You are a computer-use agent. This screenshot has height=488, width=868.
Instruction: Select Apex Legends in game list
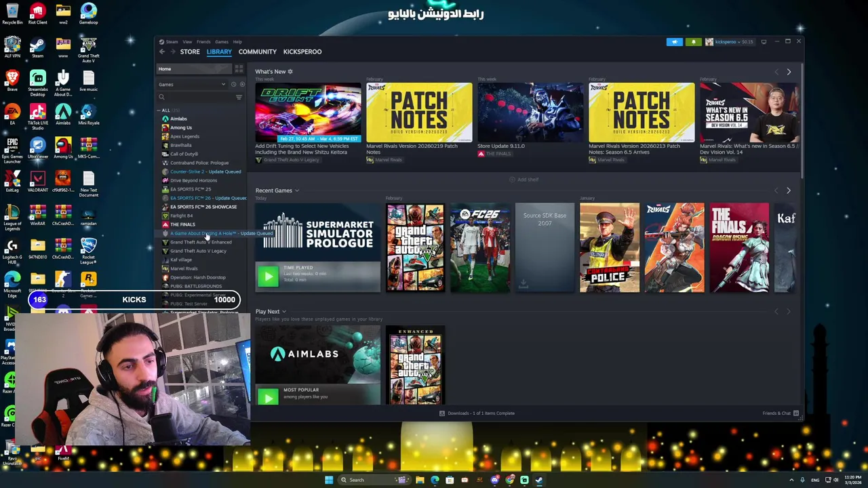184,136
